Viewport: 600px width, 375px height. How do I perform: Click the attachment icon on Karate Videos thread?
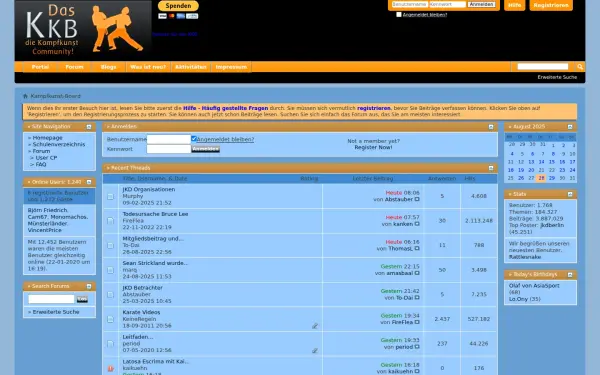click(x=315, y=326)
